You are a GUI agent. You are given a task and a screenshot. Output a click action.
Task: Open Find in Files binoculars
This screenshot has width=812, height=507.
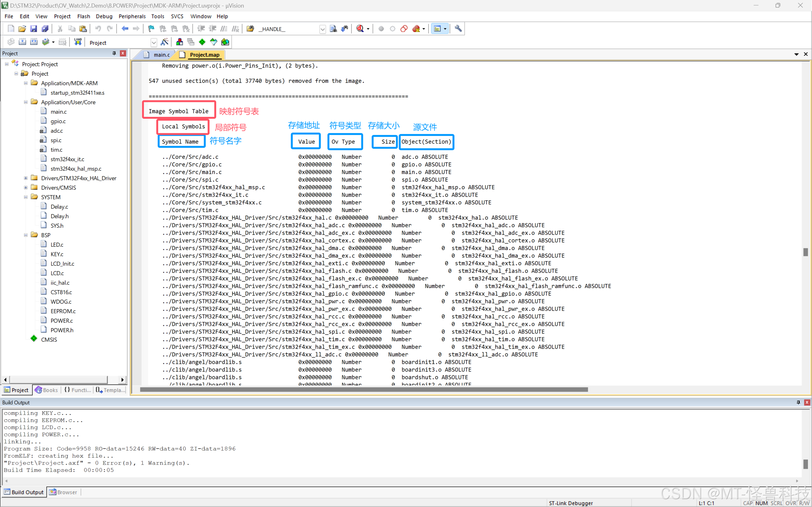[333, 29]
